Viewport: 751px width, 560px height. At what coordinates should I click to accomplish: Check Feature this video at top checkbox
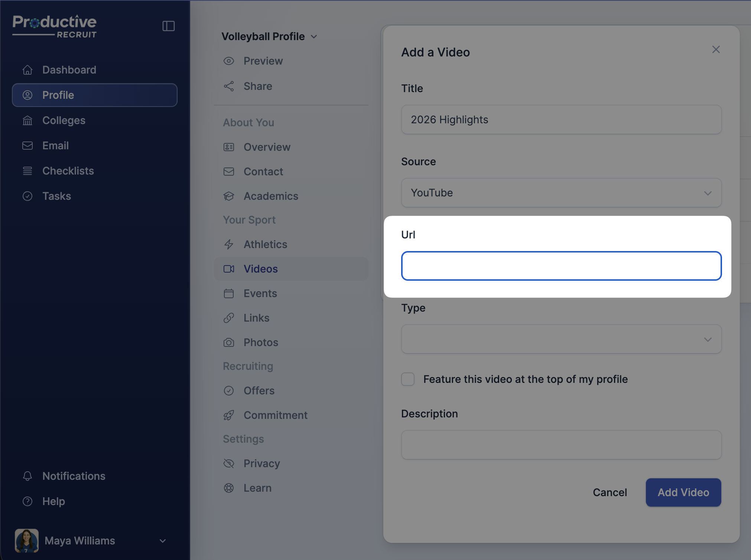coord(408,379)
